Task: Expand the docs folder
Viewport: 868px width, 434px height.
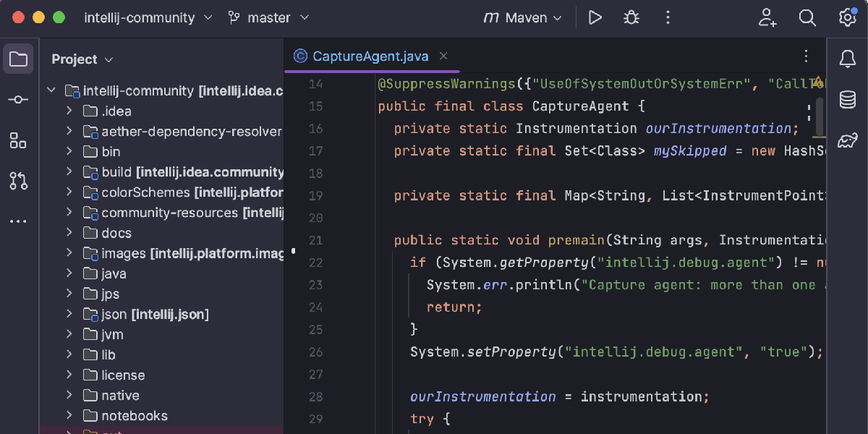Action: pos(69,232)
